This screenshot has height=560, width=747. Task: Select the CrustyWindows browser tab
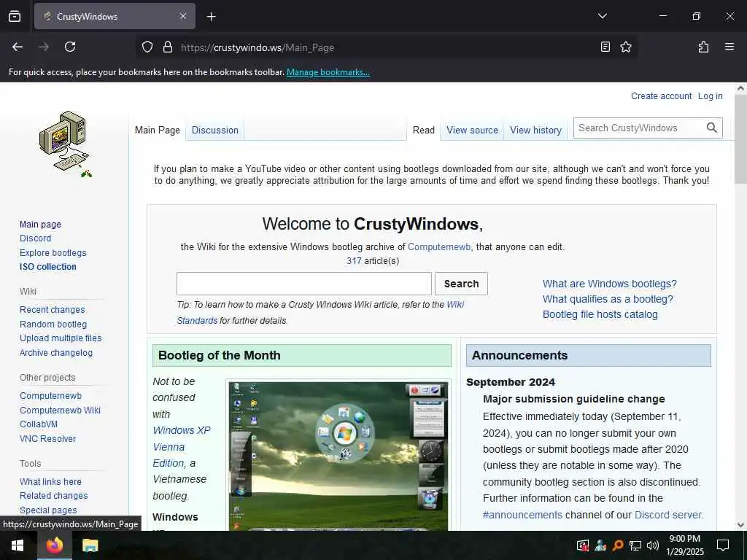tap(115, 16)
